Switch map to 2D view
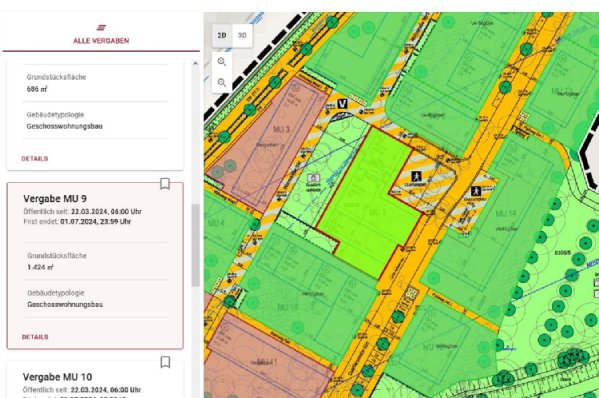 [222, 36]
